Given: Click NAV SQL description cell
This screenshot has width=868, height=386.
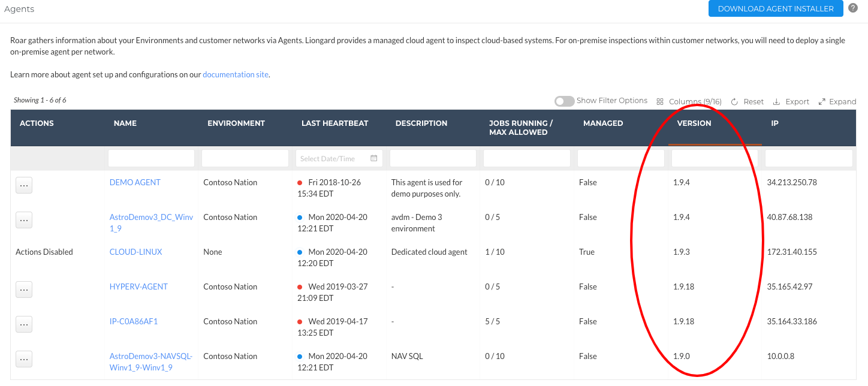Looking at the screenshot, I should tap(407, 356).
